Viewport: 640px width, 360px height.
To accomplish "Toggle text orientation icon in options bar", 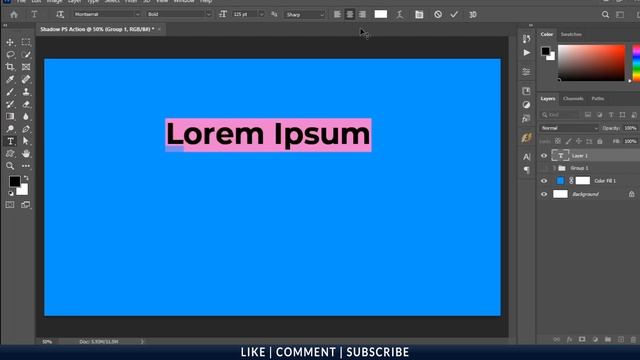I will [x=60, y=14].
